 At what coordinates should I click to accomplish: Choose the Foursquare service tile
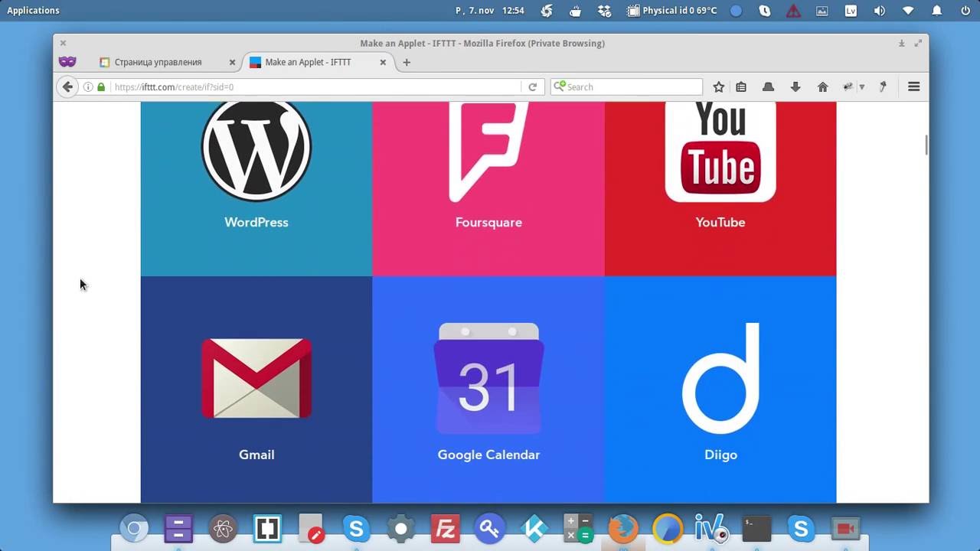[488, 189]
